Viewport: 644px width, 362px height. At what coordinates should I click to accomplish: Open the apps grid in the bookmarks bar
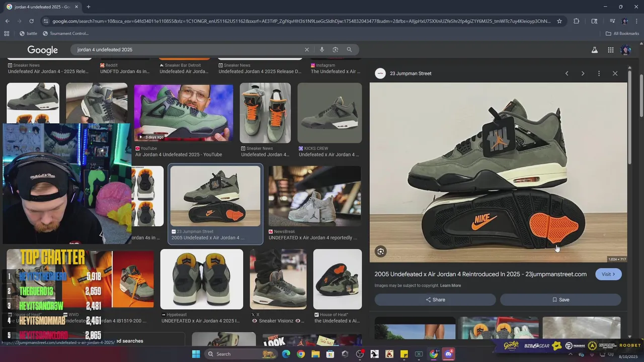[x=7, y=34]
